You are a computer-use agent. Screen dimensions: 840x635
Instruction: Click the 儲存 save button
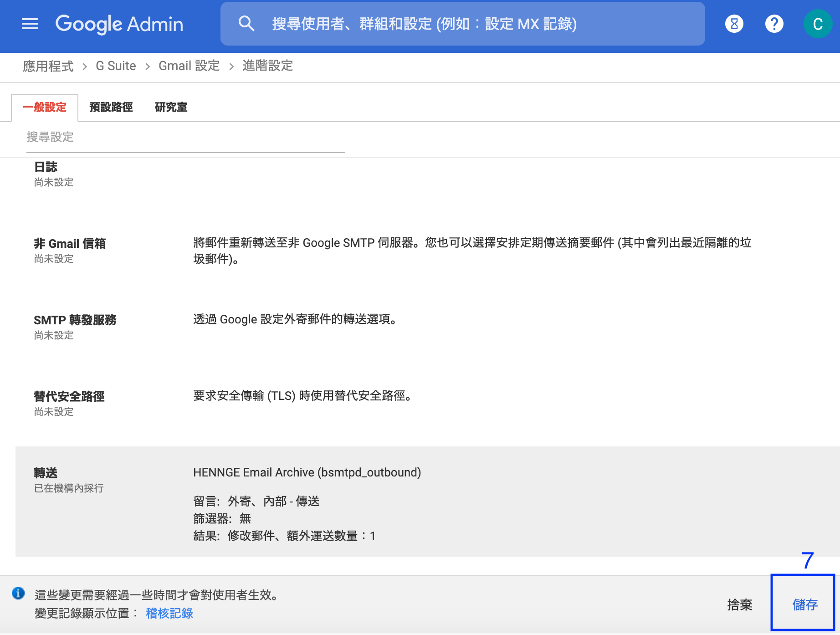tap(805, 604)
